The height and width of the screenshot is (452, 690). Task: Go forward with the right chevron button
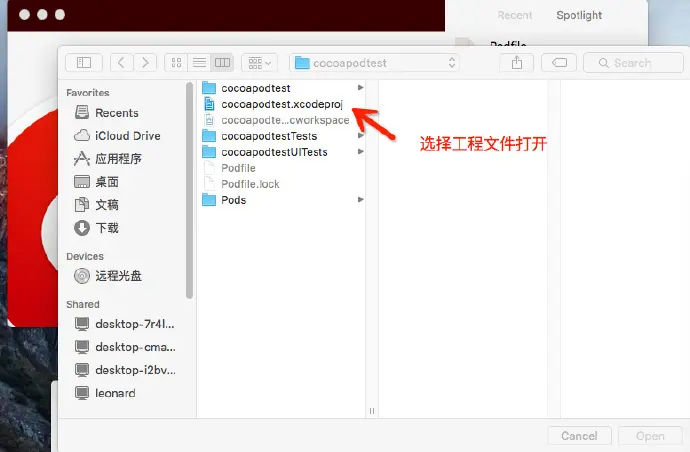[x=145, y=62]
